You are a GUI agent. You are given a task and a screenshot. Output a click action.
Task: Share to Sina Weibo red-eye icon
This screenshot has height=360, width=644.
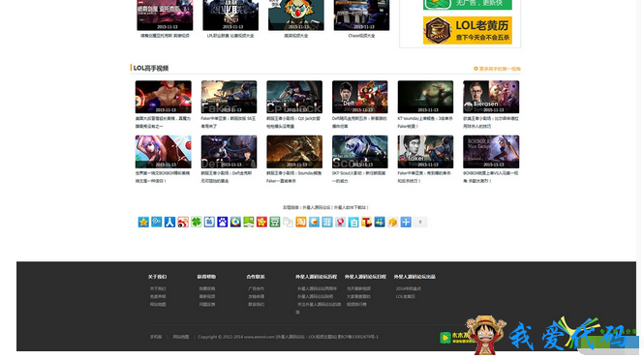click(x=183, y=223)
